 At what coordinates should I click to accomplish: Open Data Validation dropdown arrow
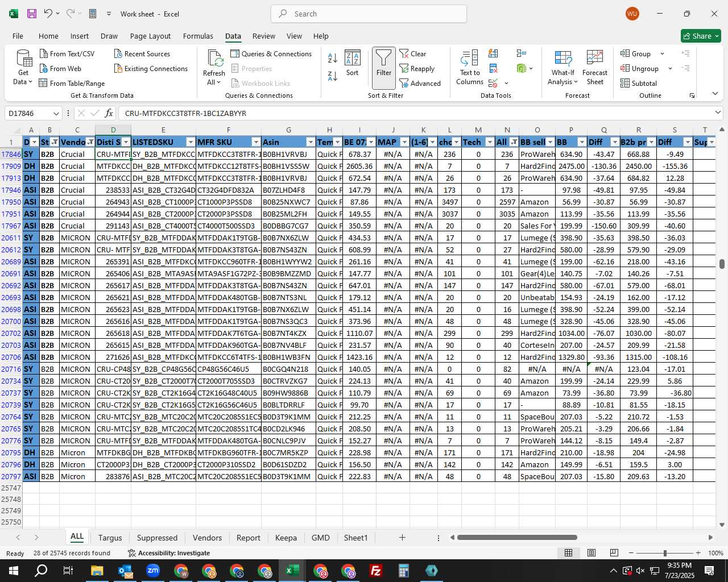pyautogui.click(x=506, y=84)
